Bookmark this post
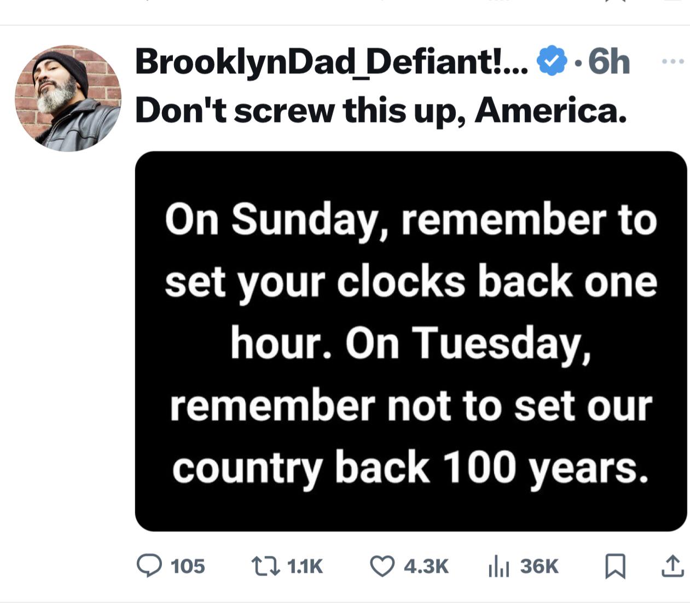Screen dimensions: 690x616 tap(615, 566)
